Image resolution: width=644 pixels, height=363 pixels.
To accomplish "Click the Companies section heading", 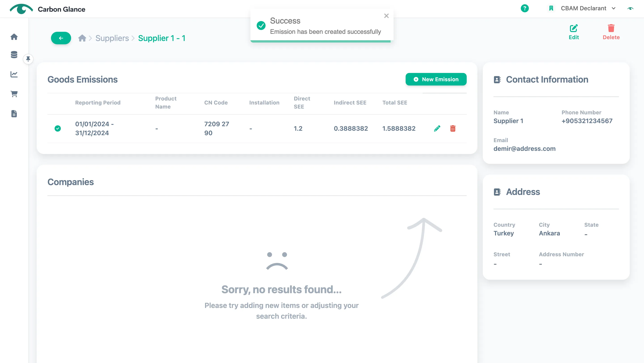I will tap(70, 182).
